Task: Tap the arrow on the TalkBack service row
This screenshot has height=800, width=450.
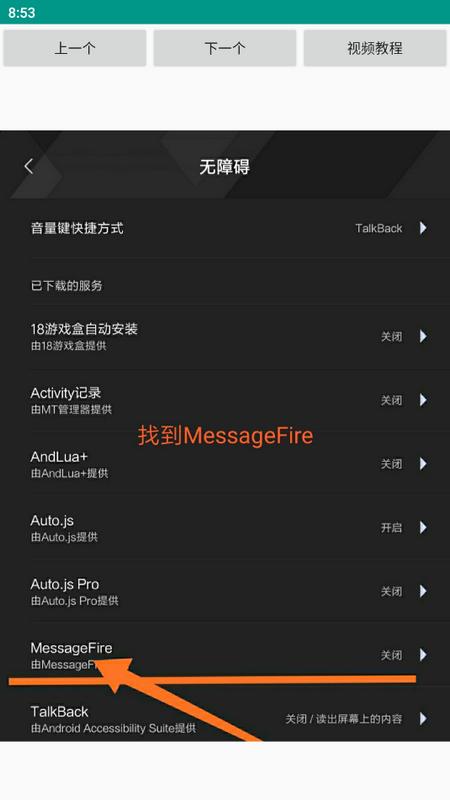Action: coord(423,718)
